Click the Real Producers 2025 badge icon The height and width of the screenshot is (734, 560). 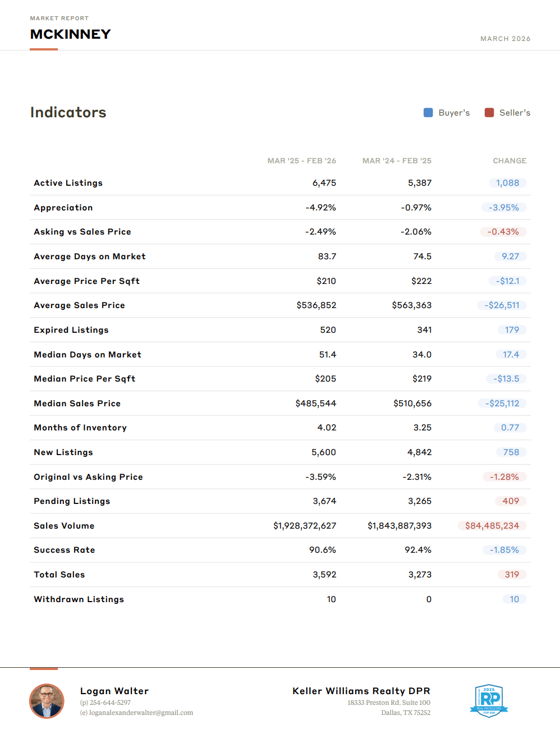pyautogui.click(x=489, y=700)
